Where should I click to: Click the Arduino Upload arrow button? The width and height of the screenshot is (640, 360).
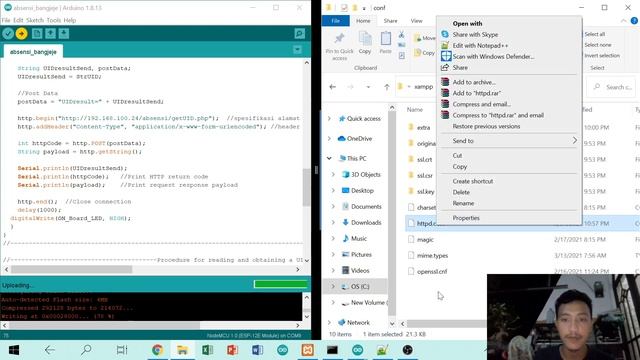pyautogui.click(x=22, y=33)
